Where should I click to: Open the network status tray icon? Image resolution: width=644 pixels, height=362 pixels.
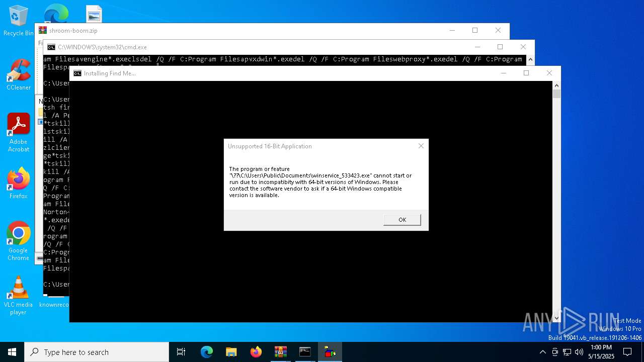[567, 352]
